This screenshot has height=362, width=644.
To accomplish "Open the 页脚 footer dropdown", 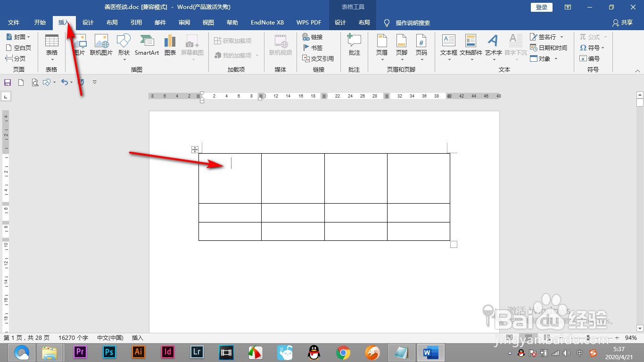I will [402, 47].
